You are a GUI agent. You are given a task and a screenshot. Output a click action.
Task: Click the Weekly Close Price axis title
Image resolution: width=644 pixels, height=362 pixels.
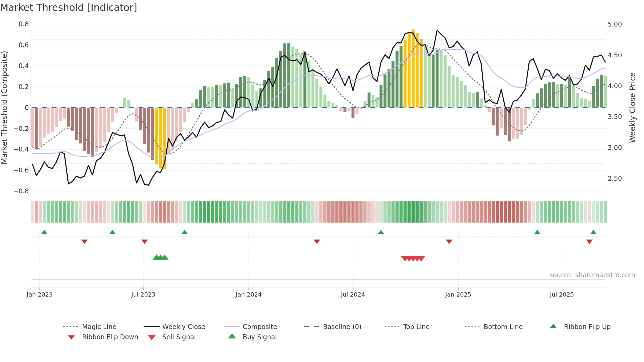pyautogui.click(x=633, y=108)
